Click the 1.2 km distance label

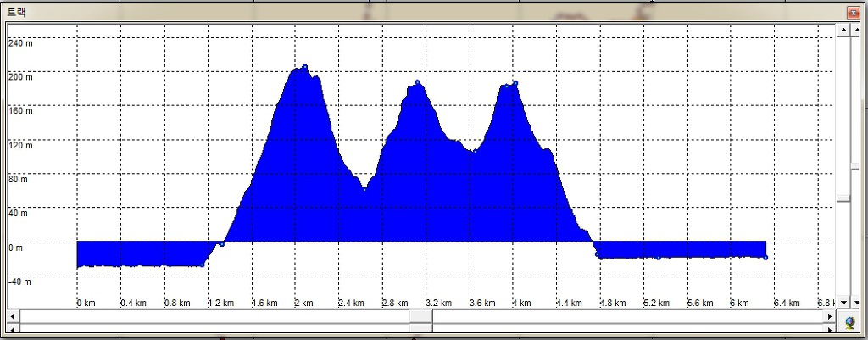coord(221,303)
